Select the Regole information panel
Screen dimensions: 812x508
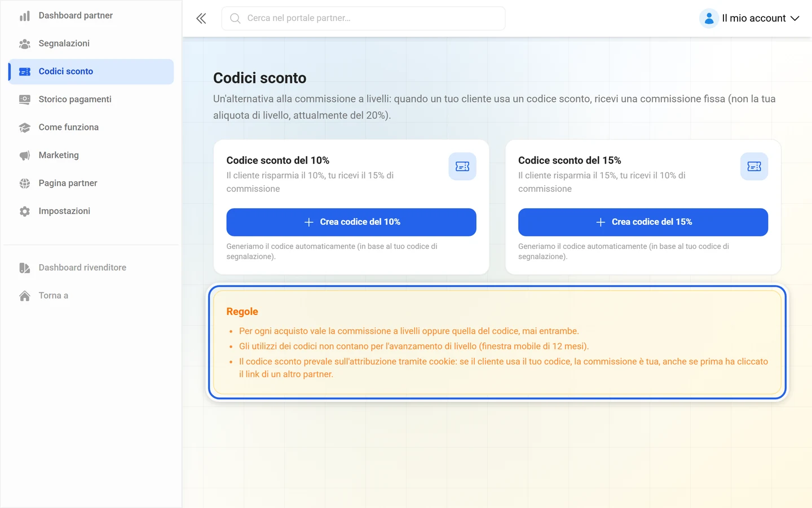497,342
